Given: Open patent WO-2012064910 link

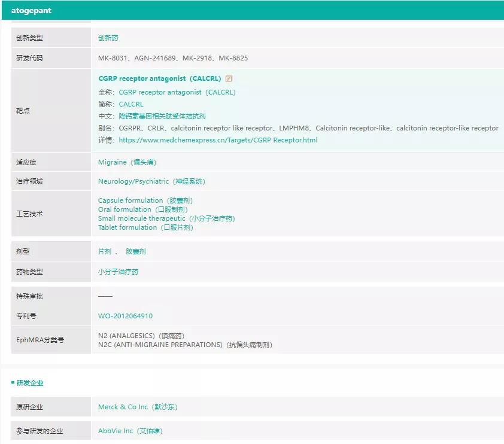Looking at the screenshot, I should (125, 316).
